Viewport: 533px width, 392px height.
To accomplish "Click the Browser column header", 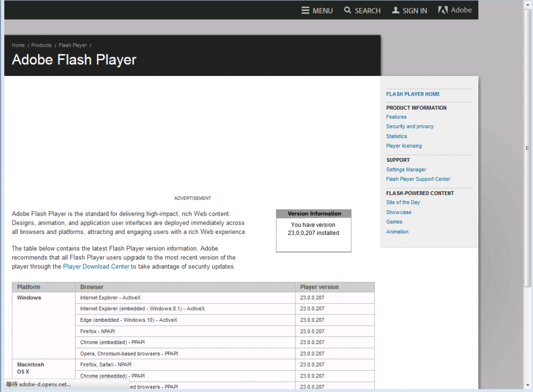I will [185, 287].
